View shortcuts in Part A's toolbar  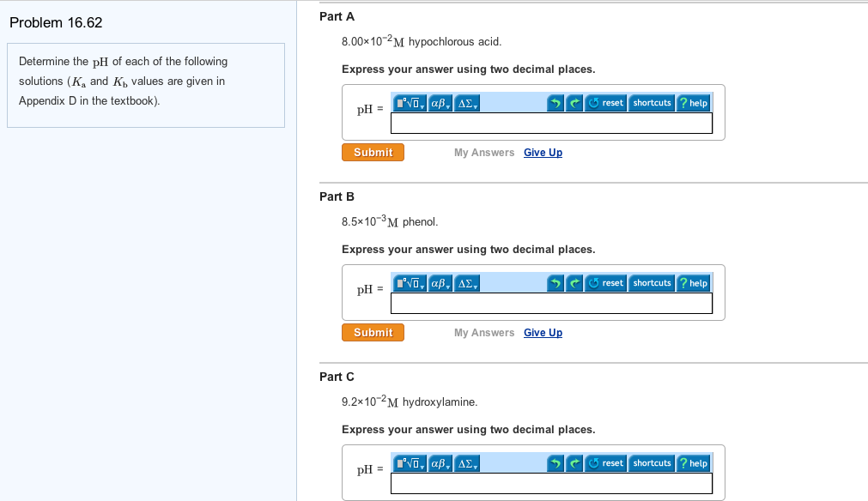coord(652,102)
